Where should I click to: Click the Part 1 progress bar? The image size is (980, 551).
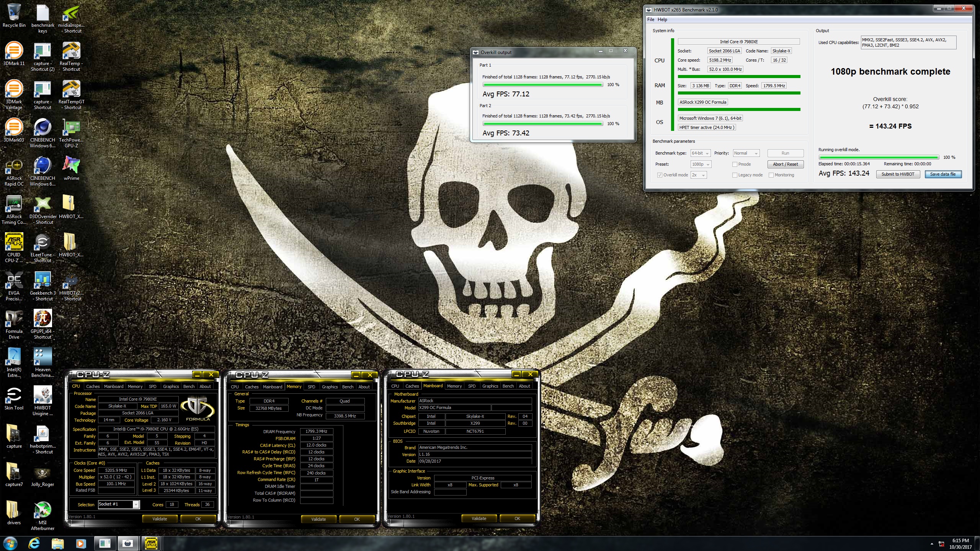tap(542, 85)
